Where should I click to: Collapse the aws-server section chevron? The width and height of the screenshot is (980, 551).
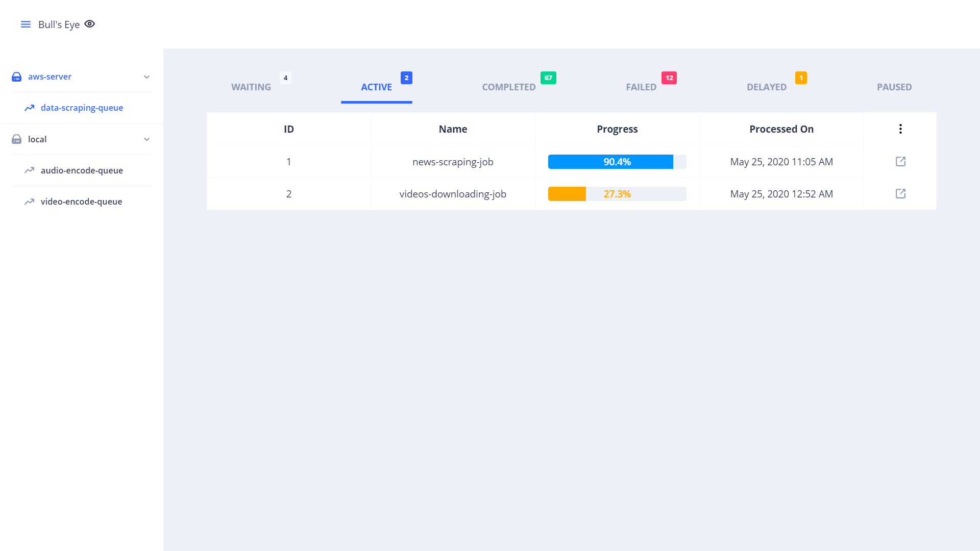pos(146,77)
